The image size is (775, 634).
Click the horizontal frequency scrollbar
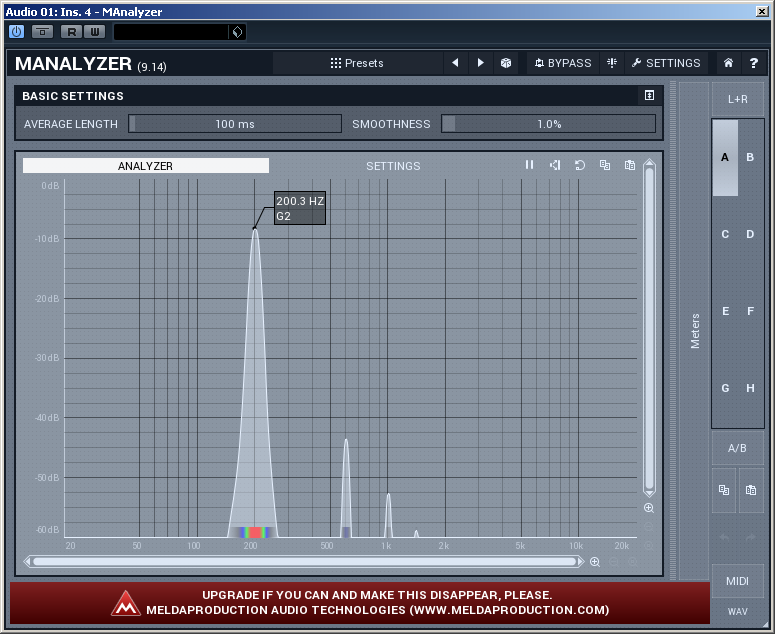click(x=304, y=562)
